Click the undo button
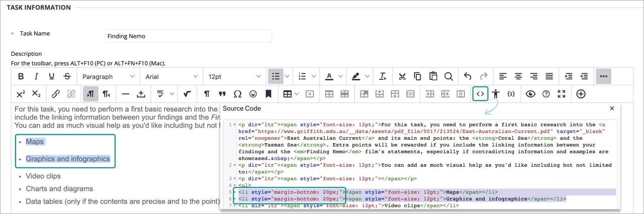The height and width of the screenshot is (214, 644). click(x=467, y=76)
